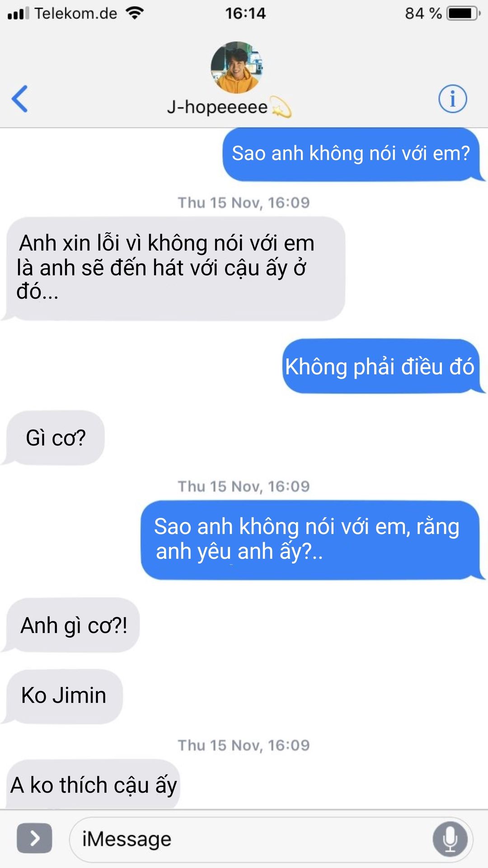
Task: Tap the "Gì cơ?" message bubble
Action: 54,438
